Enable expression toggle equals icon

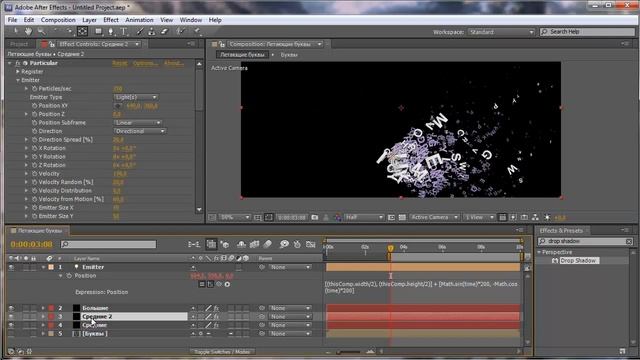pos(202,284)
